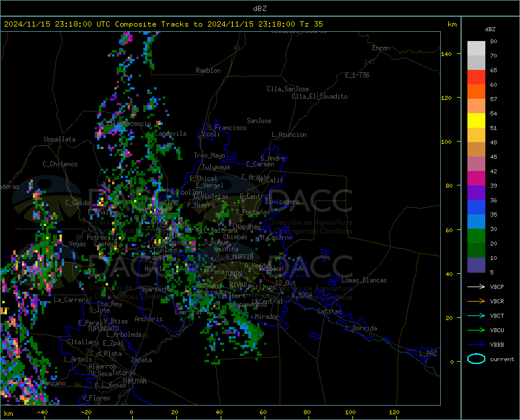The width and height of the screenshot is (520, 420).
Task: Click the TUPUNGATO map label
Action: pos(103,329)
